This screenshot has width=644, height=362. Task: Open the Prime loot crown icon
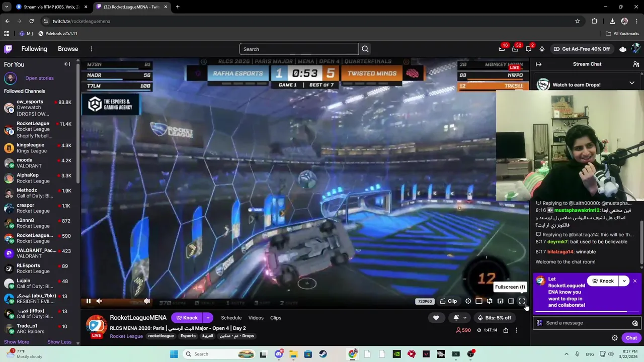click(x=623, y=49)
